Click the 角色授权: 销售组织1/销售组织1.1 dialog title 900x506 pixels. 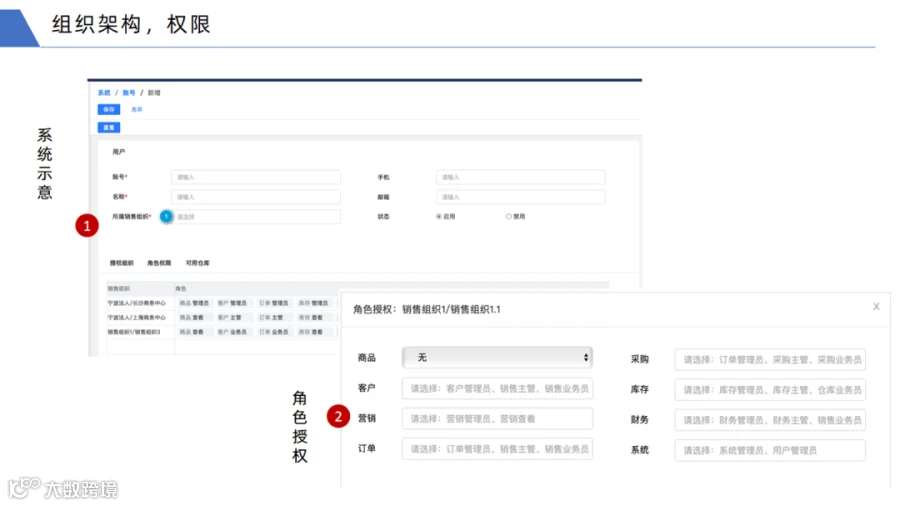click(x=426, y=309)
